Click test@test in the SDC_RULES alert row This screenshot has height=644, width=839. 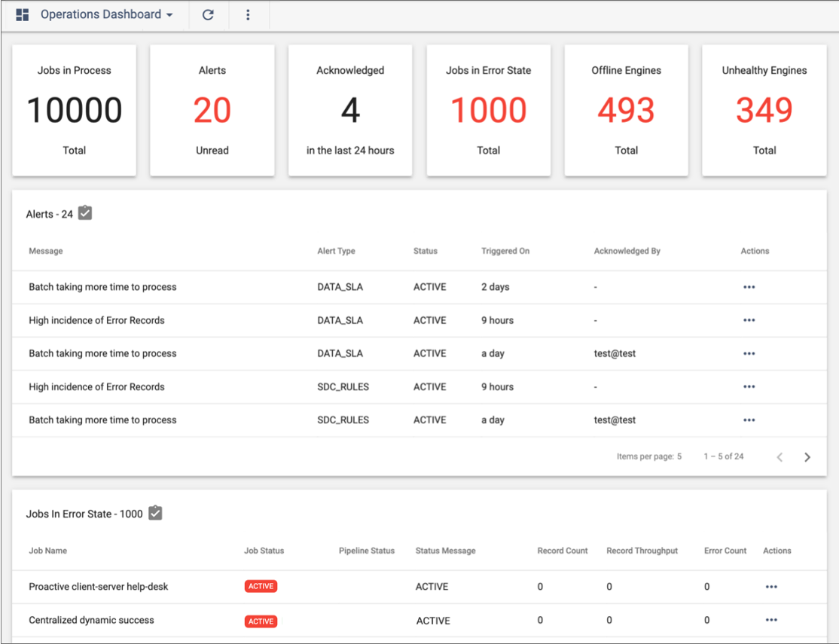(615, 420)
